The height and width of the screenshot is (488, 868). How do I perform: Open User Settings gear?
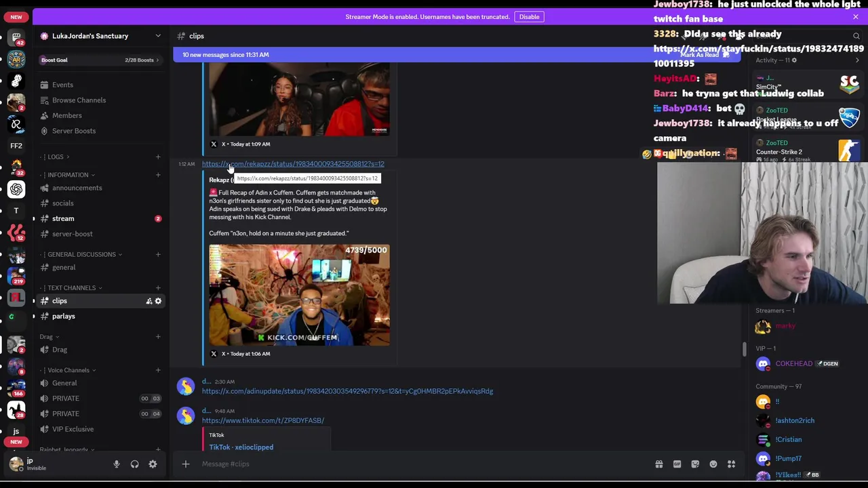(153, 464)
